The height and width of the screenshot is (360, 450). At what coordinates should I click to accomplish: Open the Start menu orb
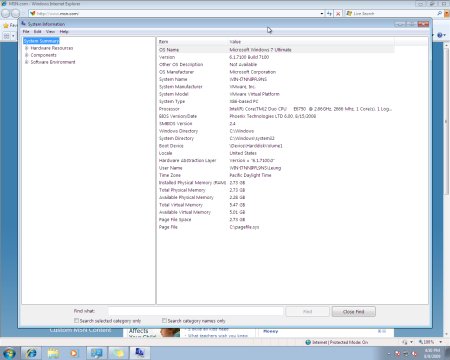coord(9,353)
